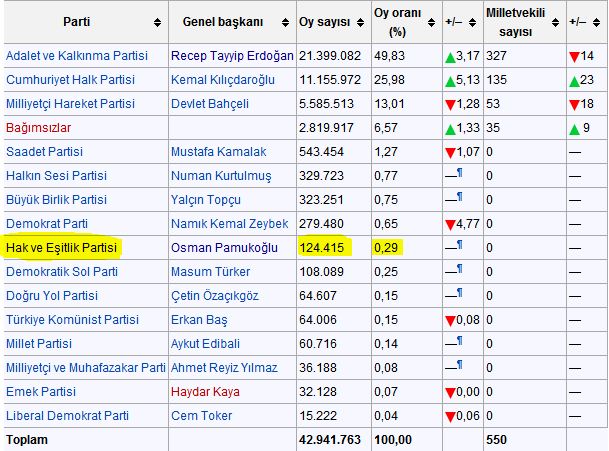Open Cumhuriyet Halk Partisi link
Image resolution: width=609 pixels, height=451 pixels.
click(70, 80)
